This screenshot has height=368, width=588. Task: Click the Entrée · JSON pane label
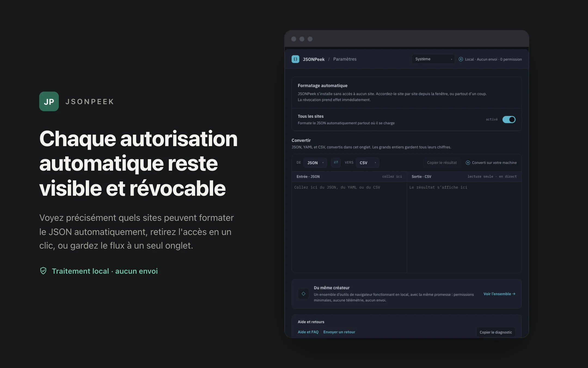pyautogui.click(x=308, y=177)
